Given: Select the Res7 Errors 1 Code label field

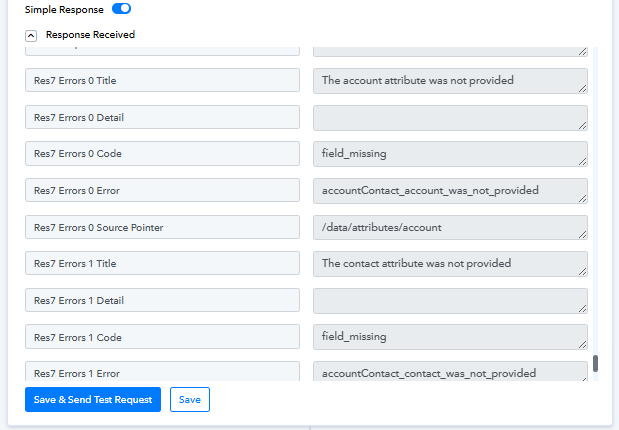Looking at the screenshot, I should click(162, 337).
